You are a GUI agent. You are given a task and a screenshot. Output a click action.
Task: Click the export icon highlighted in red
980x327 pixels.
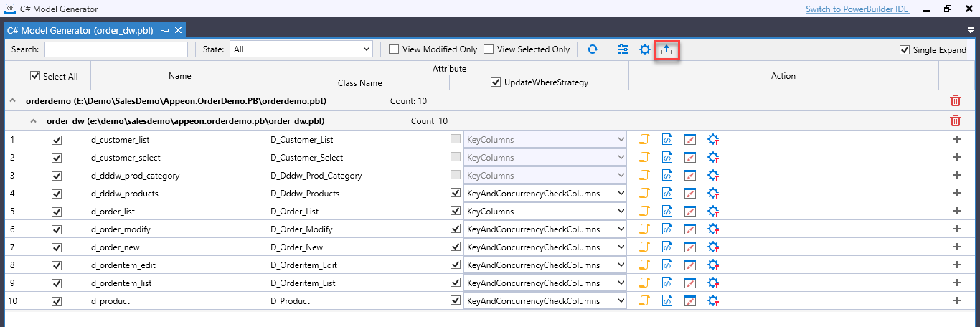tap(666, 49)
